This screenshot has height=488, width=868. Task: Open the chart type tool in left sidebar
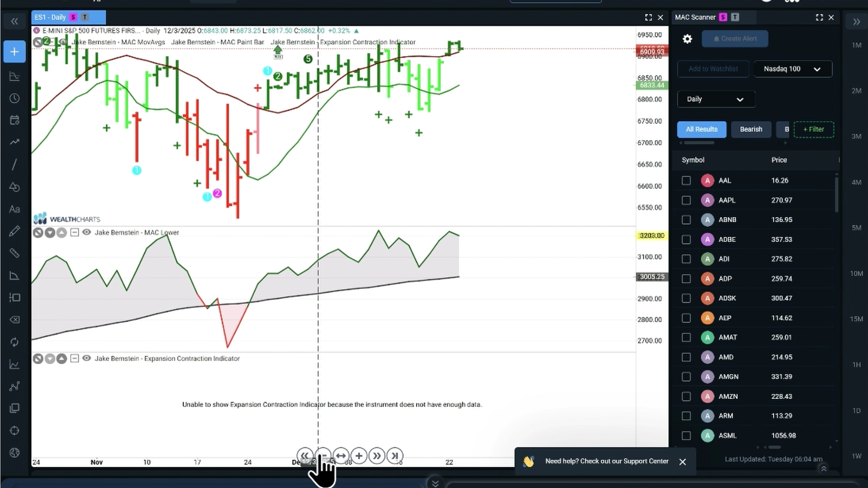click(14, 76)
